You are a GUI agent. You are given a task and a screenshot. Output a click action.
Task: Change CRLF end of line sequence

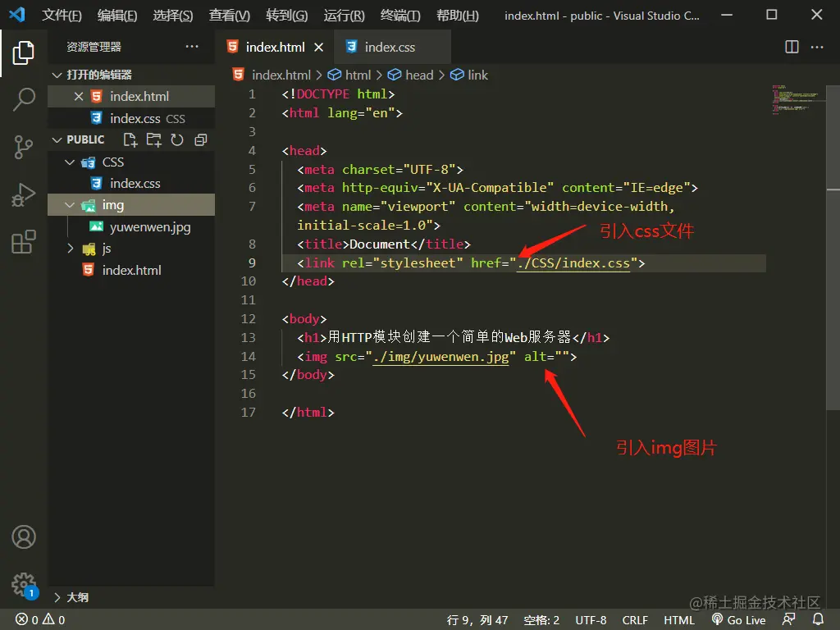click(635, 620)
